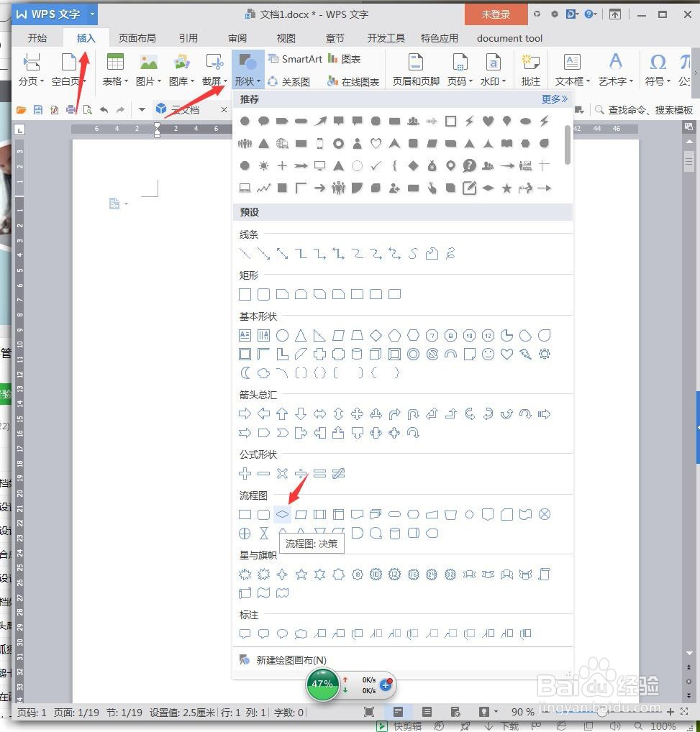Click the document vertical scrollbar down arrow
Screen dimensions: 700x732
(689, 653)
